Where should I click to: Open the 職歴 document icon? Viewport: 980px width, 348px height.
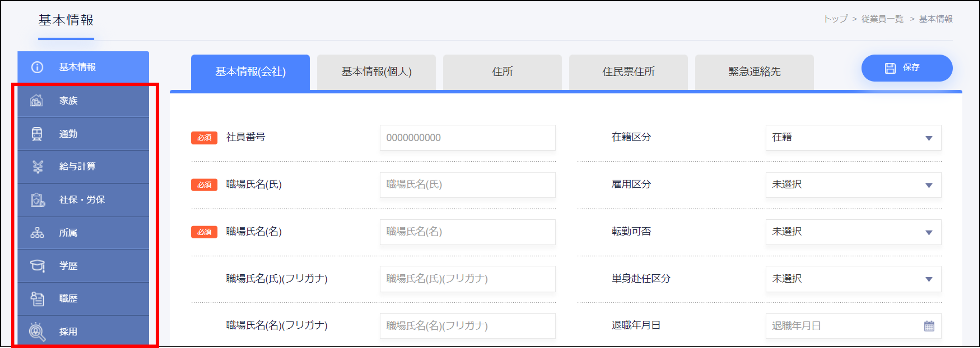tap(37, 298)
